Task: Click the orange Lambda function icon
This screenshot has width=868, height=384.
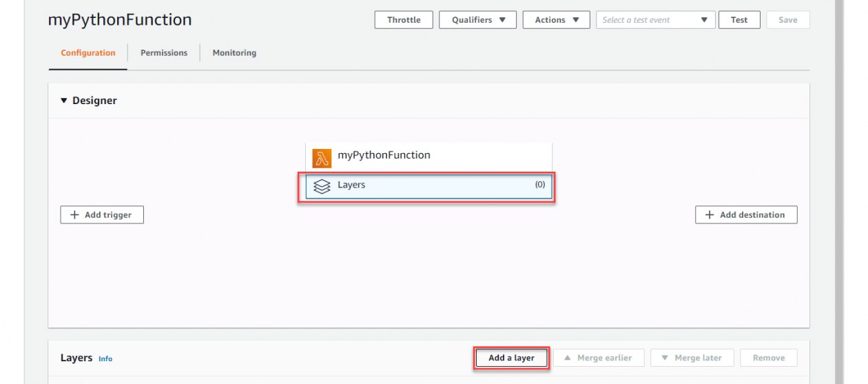Action: click(322, 158)
